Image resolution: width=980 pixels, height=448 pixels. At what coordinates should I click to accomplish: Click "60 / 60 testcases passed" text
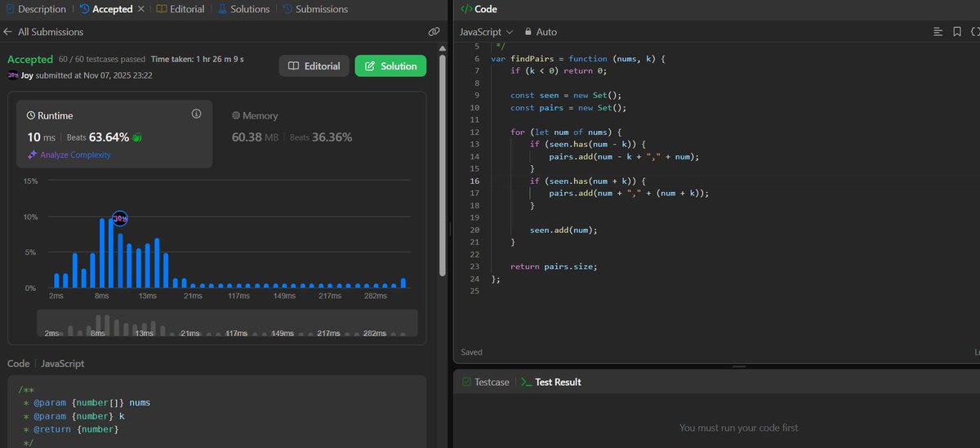tap(102, 60)
